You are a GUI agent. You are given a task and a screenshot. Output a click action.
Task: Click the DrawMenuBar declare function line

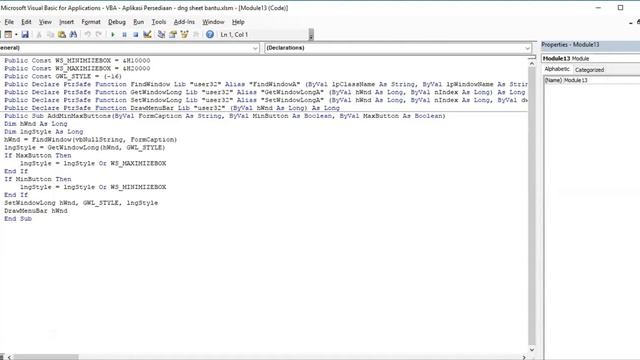pos(172,108)
